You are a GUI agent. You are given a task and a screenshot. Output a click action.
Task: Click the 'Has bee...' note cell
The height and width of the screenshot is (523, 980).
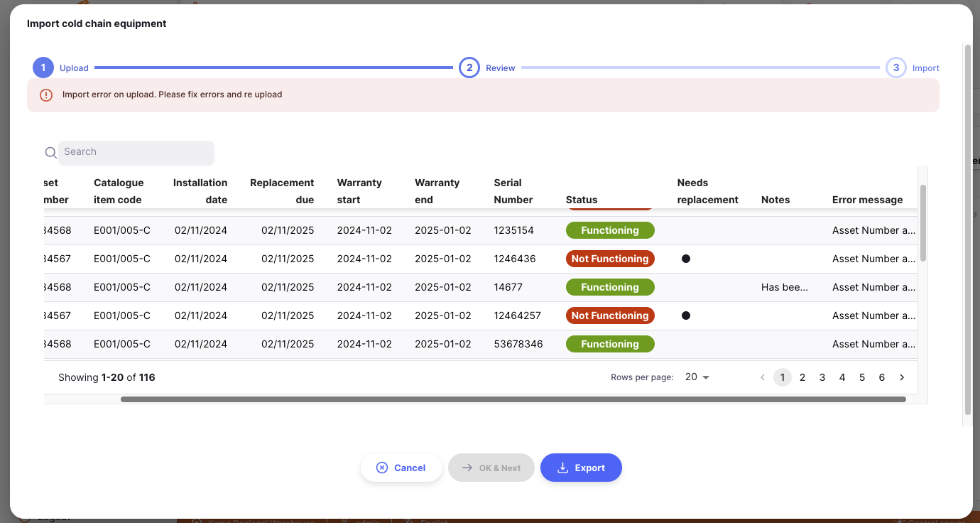[785, 287]
